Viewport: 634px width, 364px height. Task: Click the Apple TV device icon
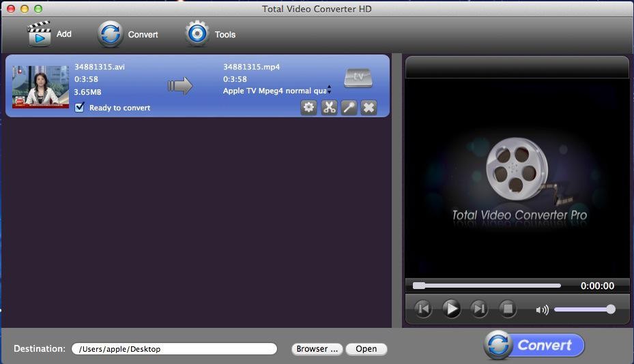coord(358,78)
